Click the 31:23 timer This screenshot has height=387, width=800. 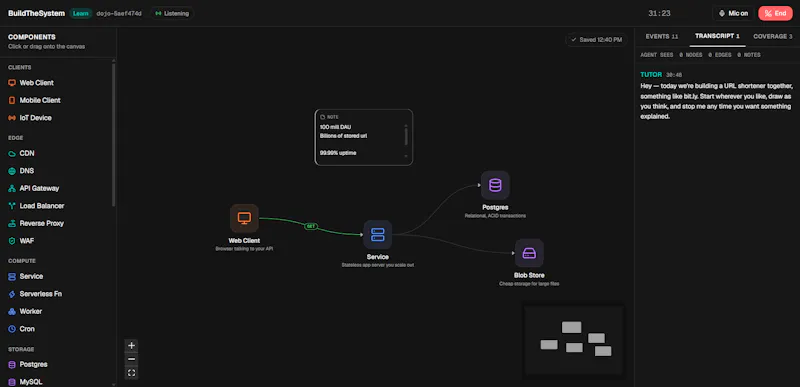point(659,13)
